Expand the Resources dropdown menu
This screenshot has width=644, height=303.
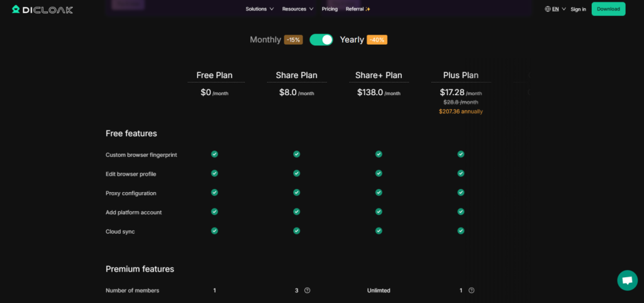click(297, 9)
